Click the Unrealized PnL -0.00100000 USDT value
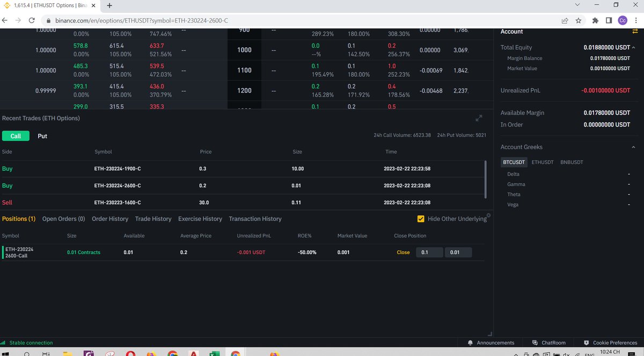The width and height of the screenshot is (644, 356). (x=605, y=91)
